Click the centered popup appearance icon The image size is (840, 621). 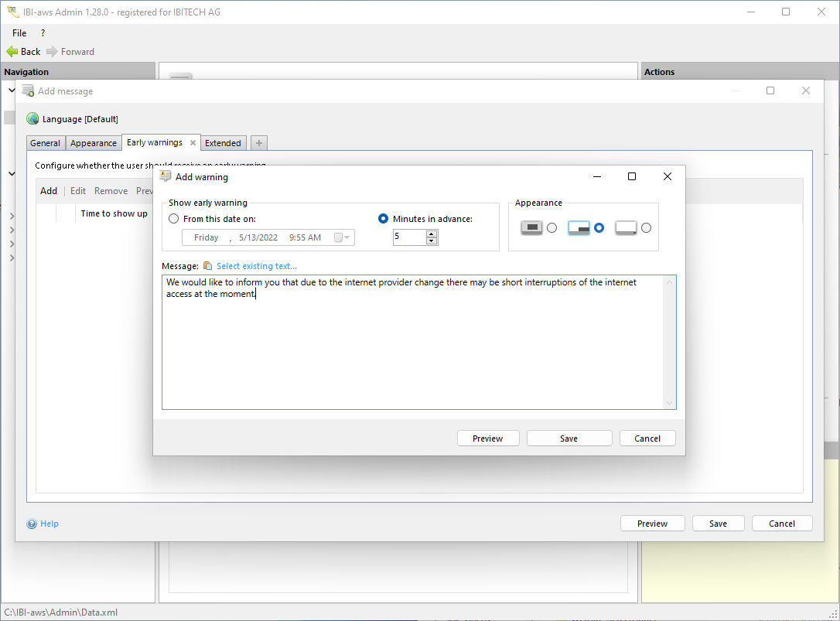(x=531, y=227)
